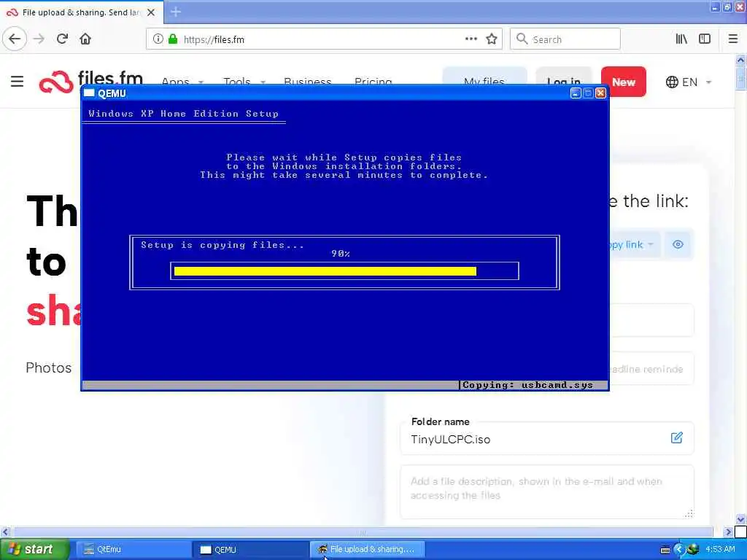Image resolution: width=747 pixels, height=560 pixels.
Task: Switch to File upload & sharing taskbar button
Action: (x=368, y=550)
